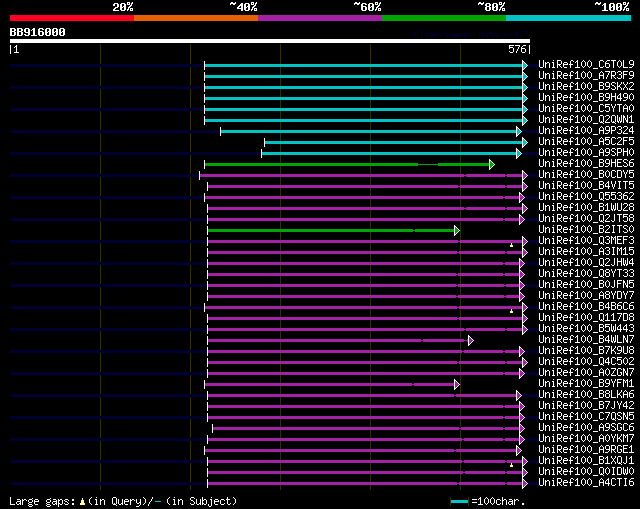
Task: Click the UniRef100_B7JY42 label
Action: 586,406
